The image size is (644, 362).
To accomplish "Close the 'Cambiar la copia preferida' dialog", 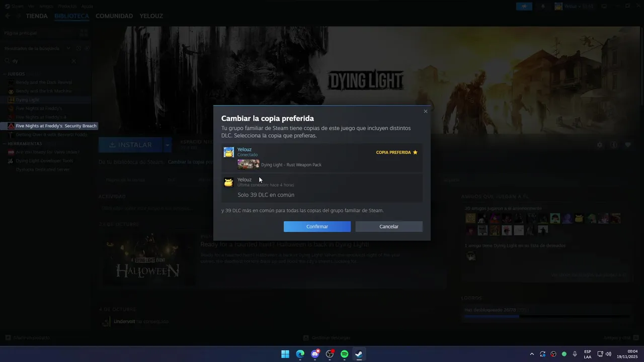I will tap(426, 112).
